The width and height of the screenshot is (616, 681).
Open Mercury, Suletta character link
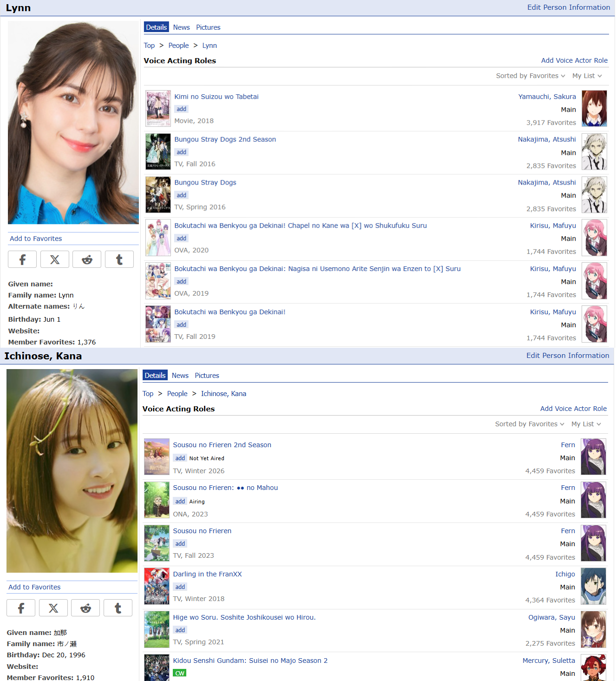[549, 661]
